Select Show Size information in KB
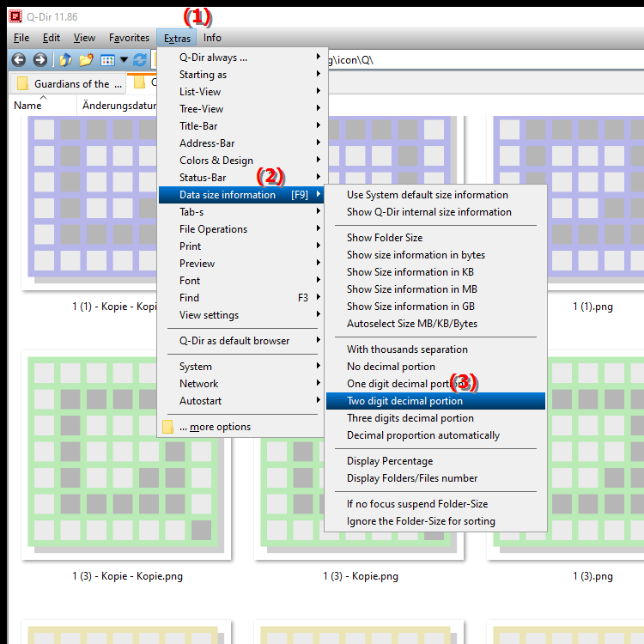The image size is (644, 644). tap(435, 272)
